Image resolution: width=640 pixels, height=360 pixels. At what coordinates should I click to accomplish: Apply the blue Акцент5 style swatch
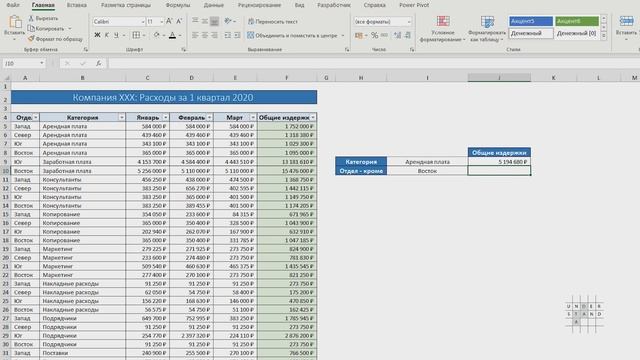click(x=531, y=21)
